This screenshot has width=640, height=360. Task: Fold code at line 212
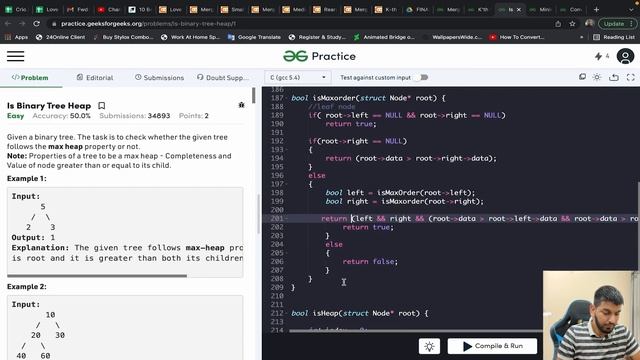click(286, 313)
